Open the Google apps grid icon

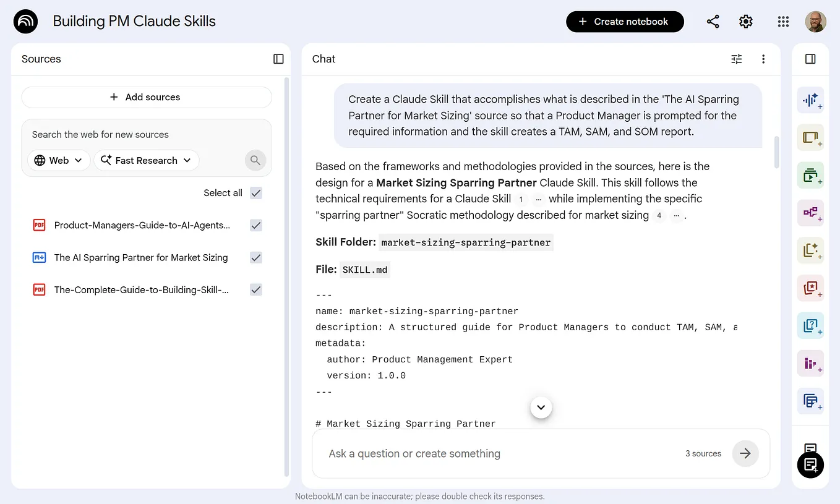coord(783,22)
